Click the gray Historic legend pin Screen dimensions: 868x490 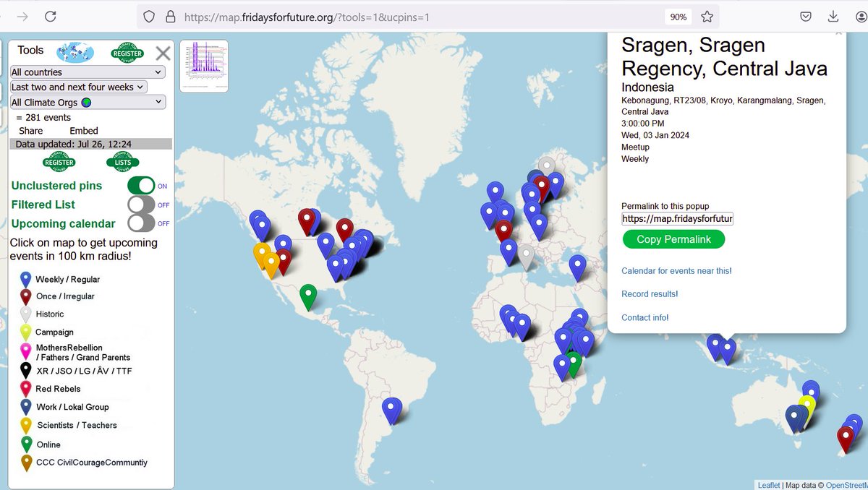[26, 314]
